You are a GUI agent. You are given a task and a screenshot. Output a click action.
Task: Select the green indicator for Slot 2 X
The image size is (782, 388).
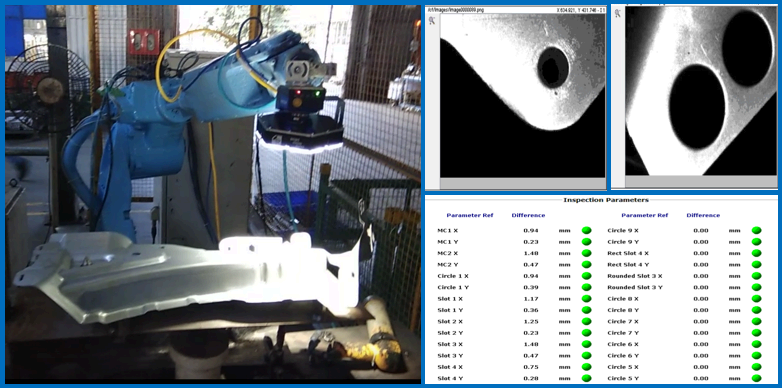click(586, 322)
